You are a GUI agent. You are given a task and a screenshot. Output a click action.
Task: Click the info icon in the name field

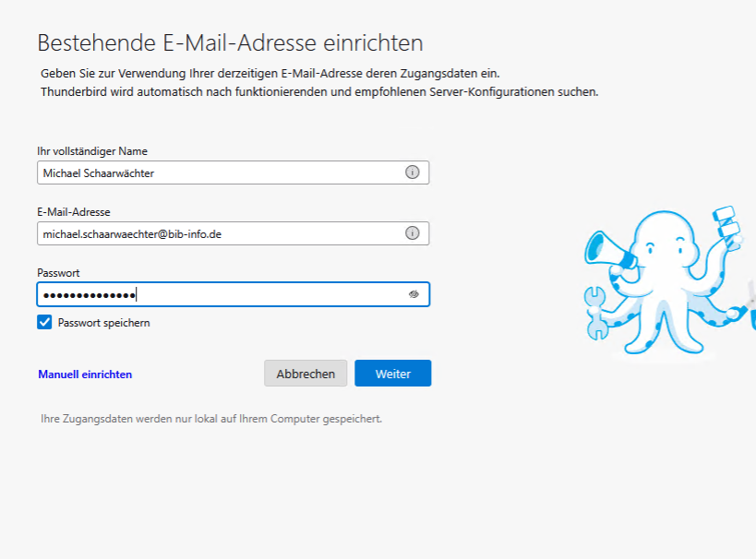coord(413,172)
